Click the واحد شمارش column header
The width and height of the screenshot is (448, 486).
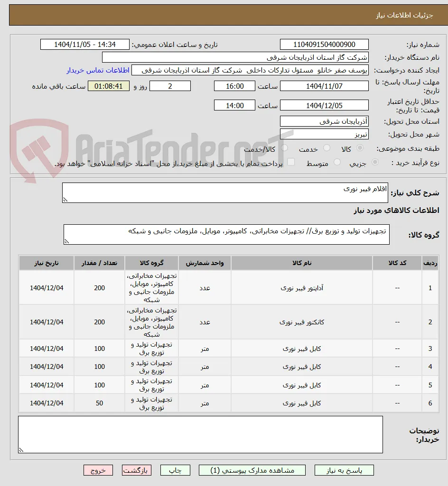pos(205,263)
